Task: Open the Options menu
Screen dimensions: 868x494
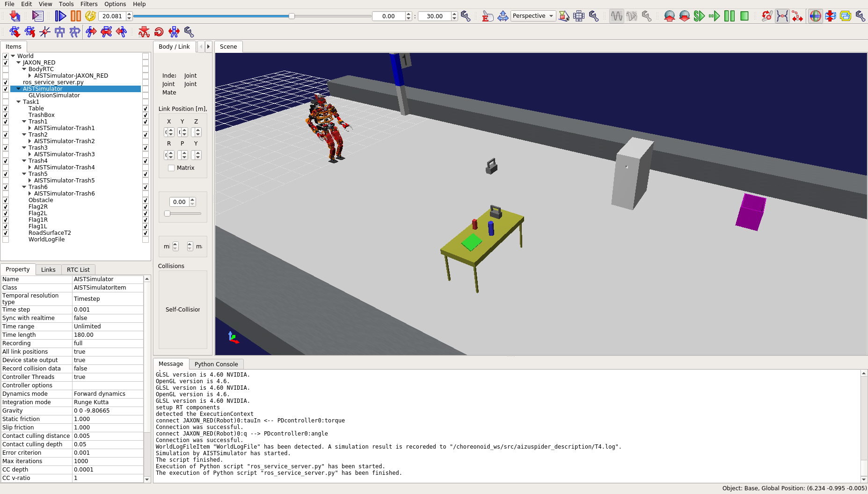Action: 115,4
